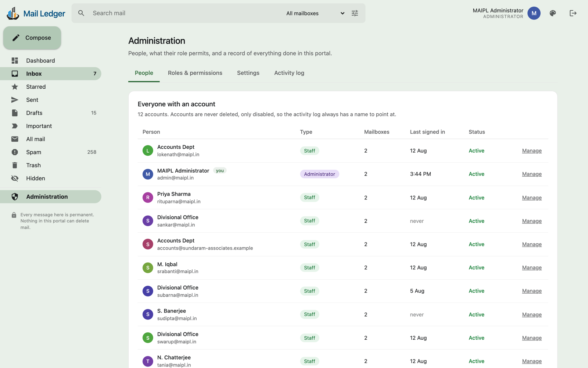Image resolution: width=588 pixels, height=368 pixels.
Task: Click the Mail Ledger logo icon
Action: [13, 13]
